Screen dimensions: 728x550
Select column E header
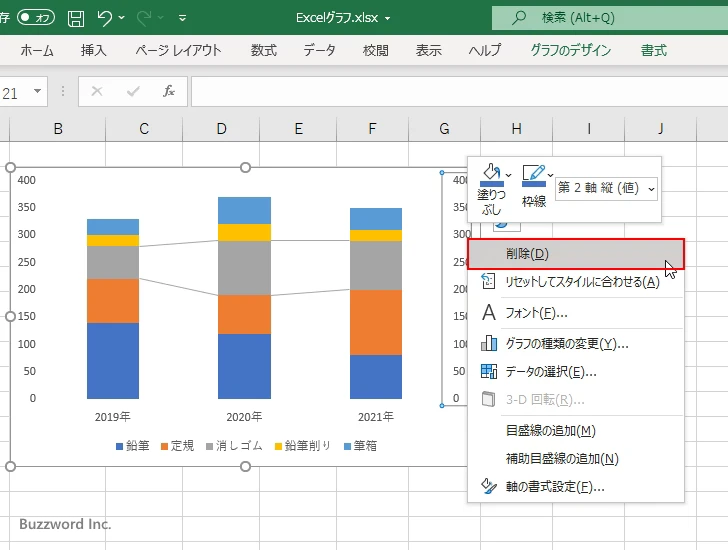[299, 129]
